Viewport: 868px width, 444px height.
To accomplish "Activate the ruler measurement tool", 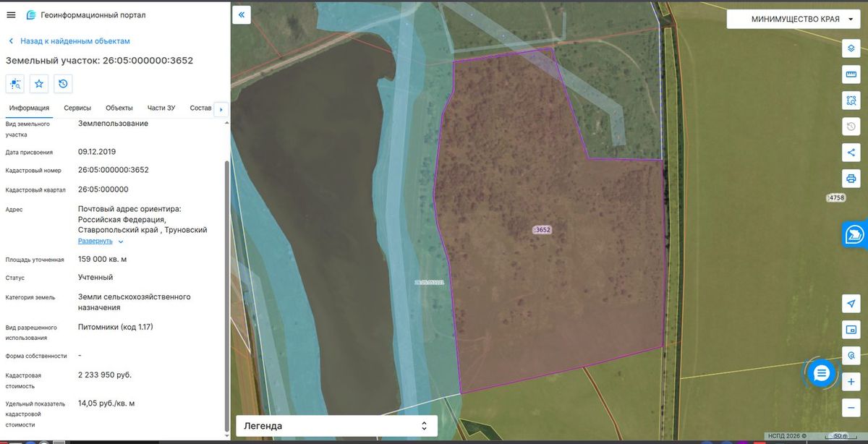I will [851, 74].
